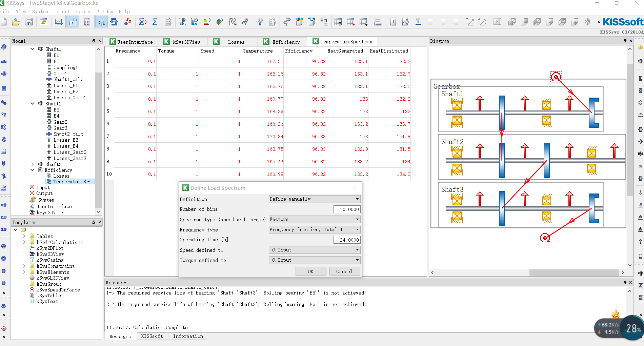Select Shaft2_calc in the model tree

[x=68, y=134]
